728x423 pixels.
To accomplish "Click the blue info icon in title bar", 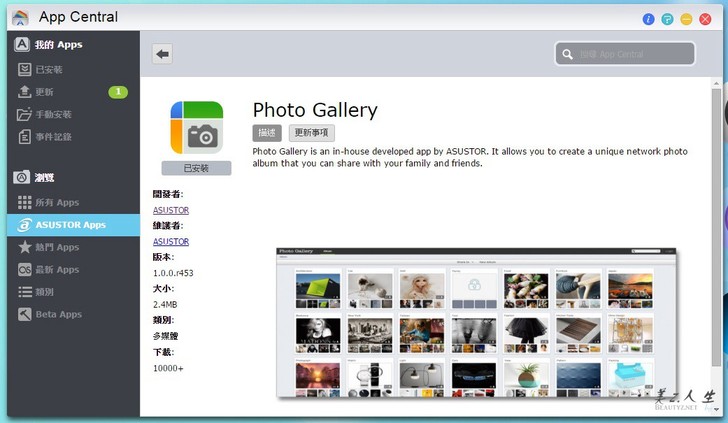I will coord(648,19).
